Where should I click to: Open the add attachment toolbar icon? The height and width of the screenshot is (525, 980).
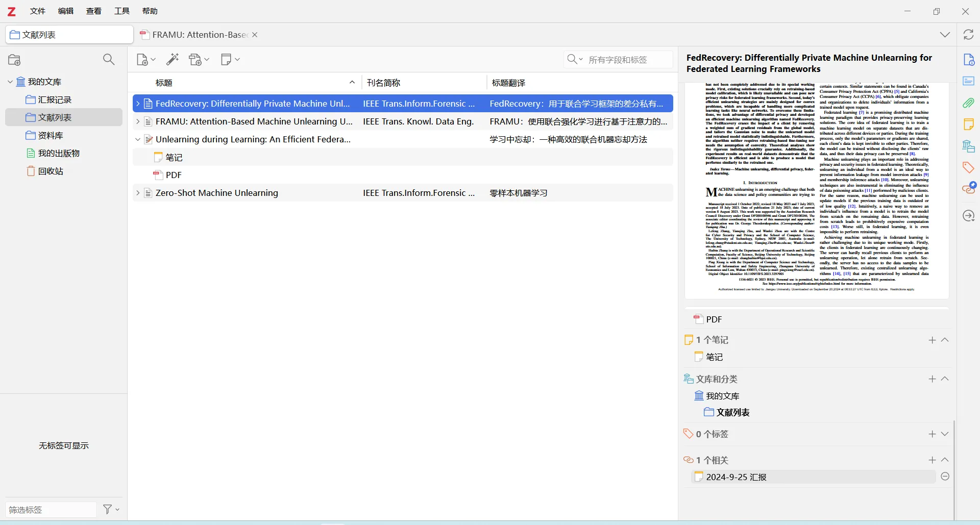point(199,60)
